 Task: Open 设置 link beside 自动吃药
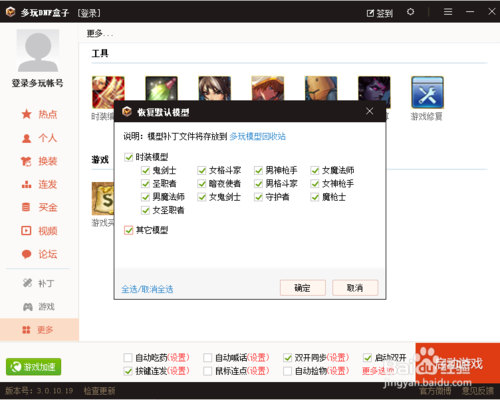click(x=178, y=358)
